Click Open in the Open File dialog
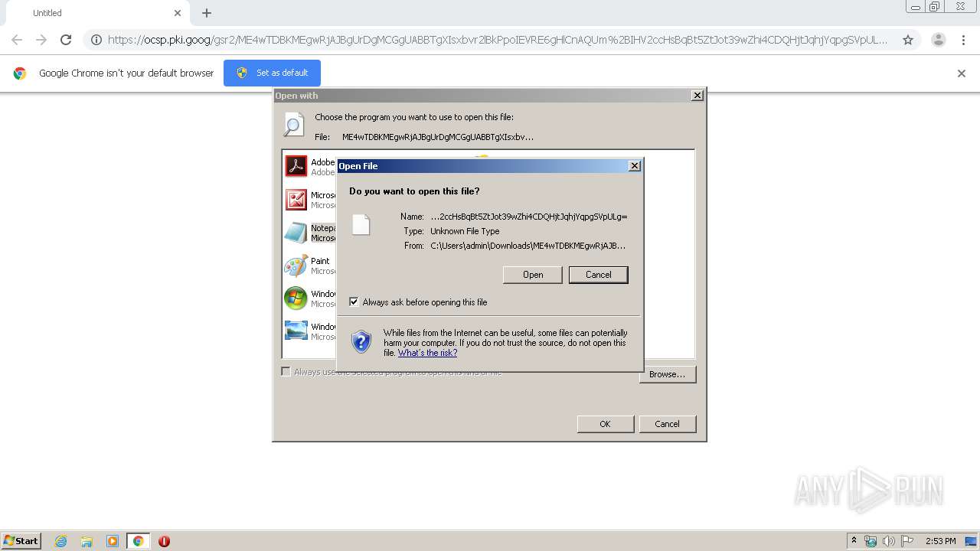Screen dimensions: 980x551 coord(533,275)
